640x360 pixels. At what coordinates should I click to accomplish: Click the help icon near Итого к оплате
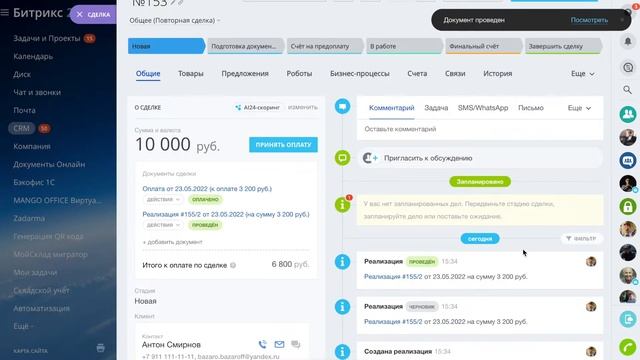(x=233, y=265)
